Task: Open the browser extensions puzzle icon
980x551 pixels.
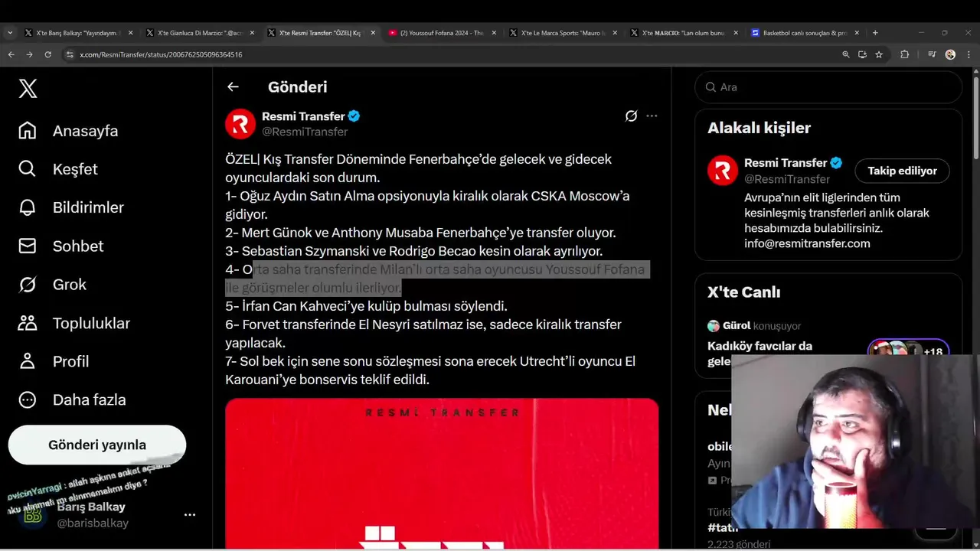Action: pyautogui.click(x=904, y=54)
